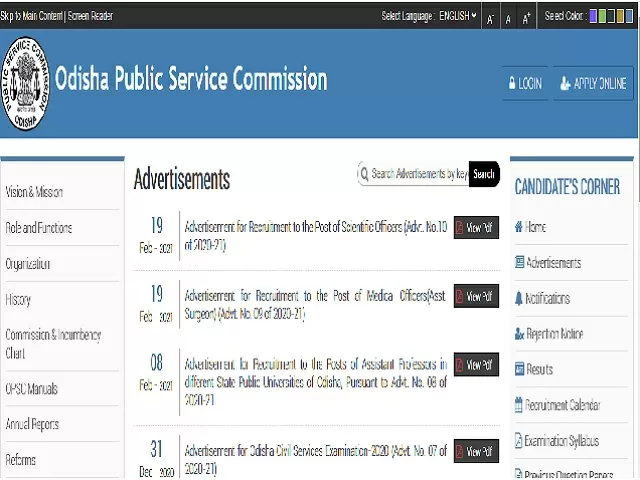640x480 pixels.
Task: Click the Examination Syllabus document icon
Action: 518,440
